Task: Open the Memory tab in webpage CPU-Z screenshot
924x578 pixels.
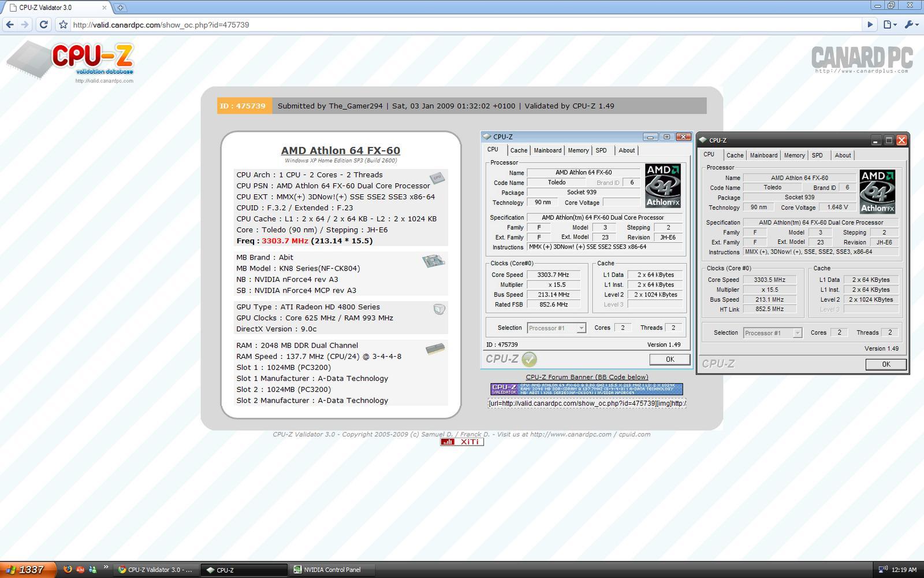Action: click(x=578, y=150)
